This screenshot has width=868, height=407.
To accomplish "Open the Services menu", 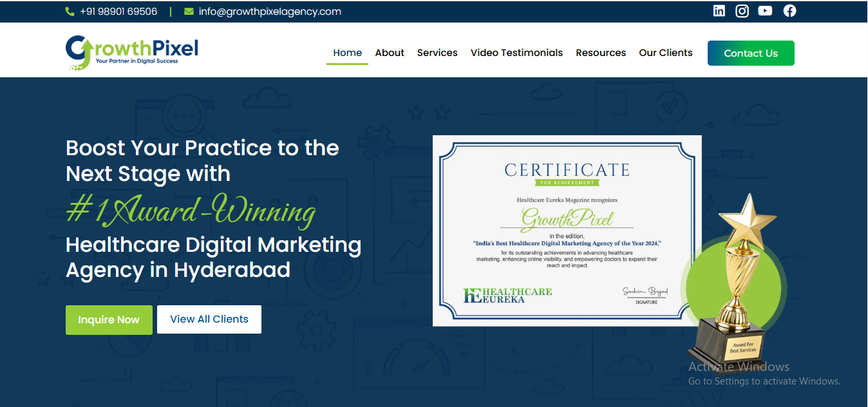I will pyautogui.click(x=437, y=53).
